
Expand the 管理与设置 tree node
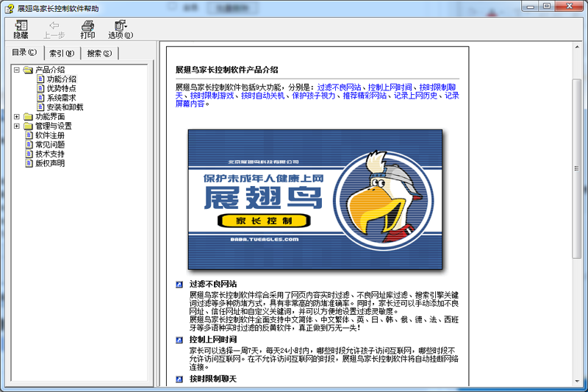(x=16, y=126)
